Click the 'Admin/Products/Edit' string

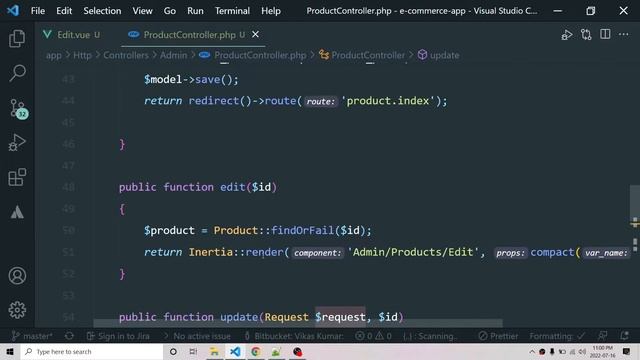413,252
